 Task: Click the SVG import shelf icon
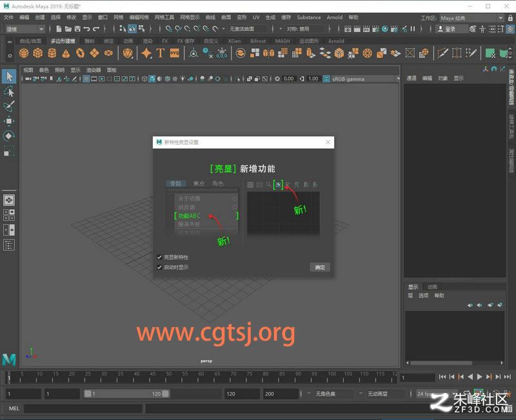[174, 53]
